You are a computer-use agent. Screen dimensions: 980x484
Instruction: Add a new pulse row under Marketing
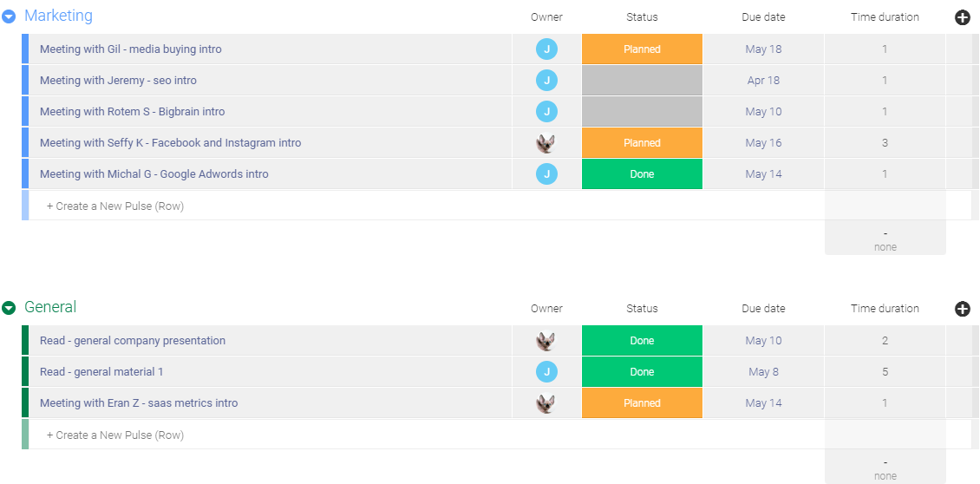coord(115,206)
